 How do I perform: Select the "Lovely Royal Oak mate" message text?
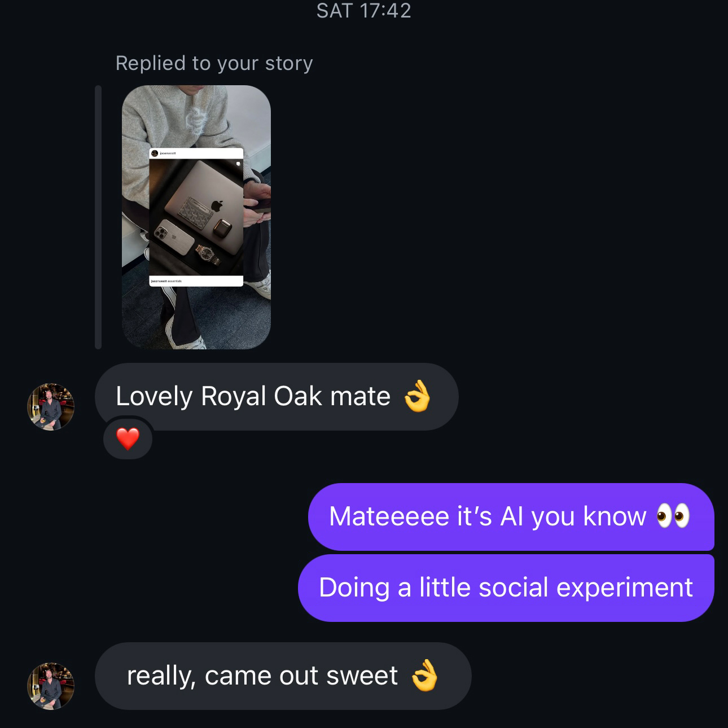coord(253,396)
